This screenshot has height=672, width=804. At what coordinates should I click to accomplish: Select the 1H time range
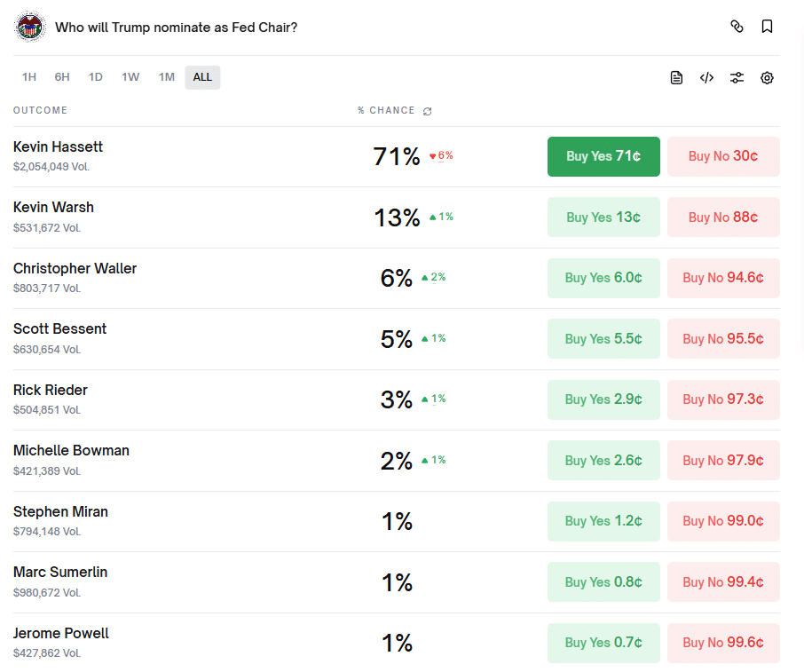pos(28,77)
